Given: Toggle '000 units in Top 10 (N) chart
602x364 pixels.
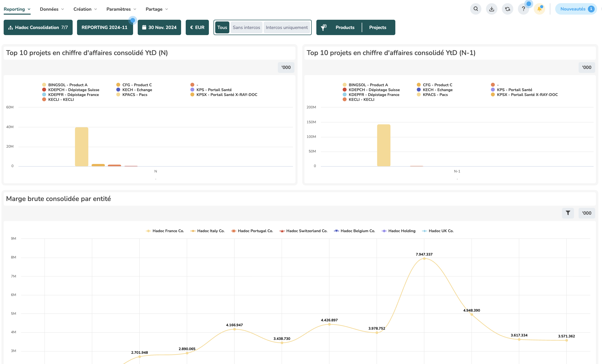Looking at the screenshot, I should [286, 67].
